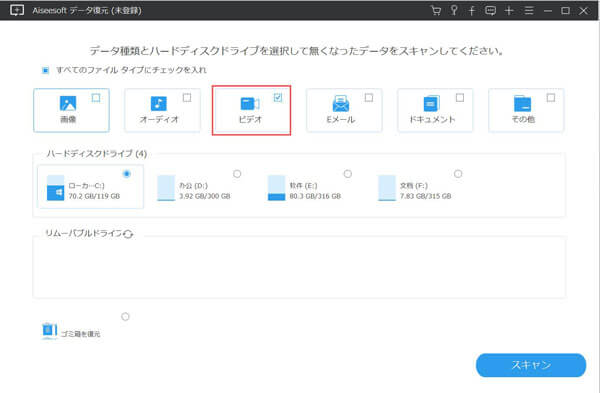Check the その他 checkbox
The width and height of the screenshot is (600, 393).
point(551,98)
